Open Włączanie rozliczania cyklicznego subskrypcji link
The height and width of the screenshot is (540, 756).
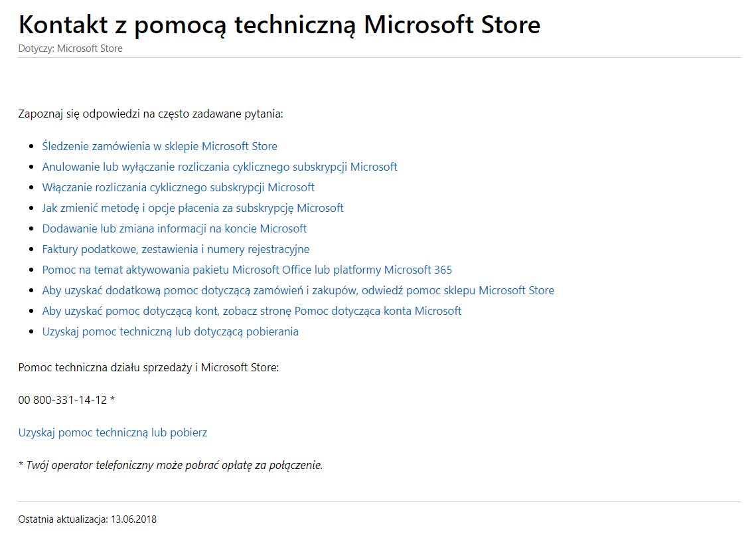[x=178, y=187]
